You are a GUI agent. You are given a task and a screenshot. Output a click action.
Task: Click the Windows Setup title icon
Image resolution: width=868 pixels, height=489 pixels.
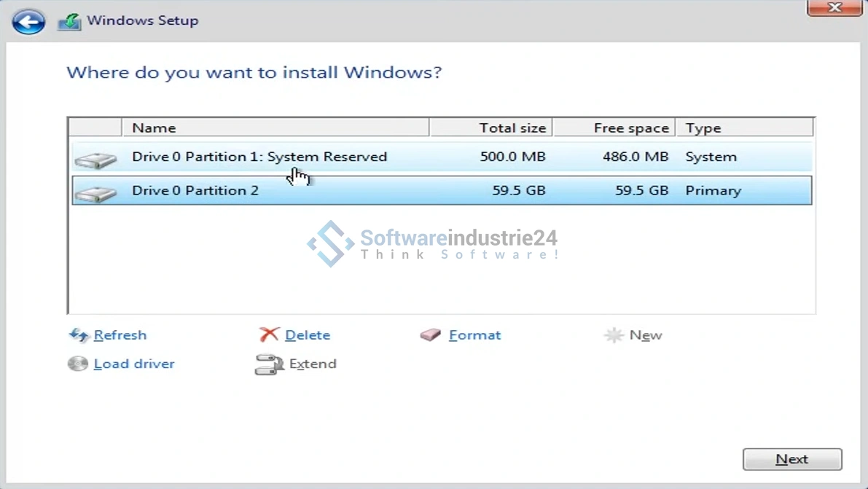(x=70, y=21)
